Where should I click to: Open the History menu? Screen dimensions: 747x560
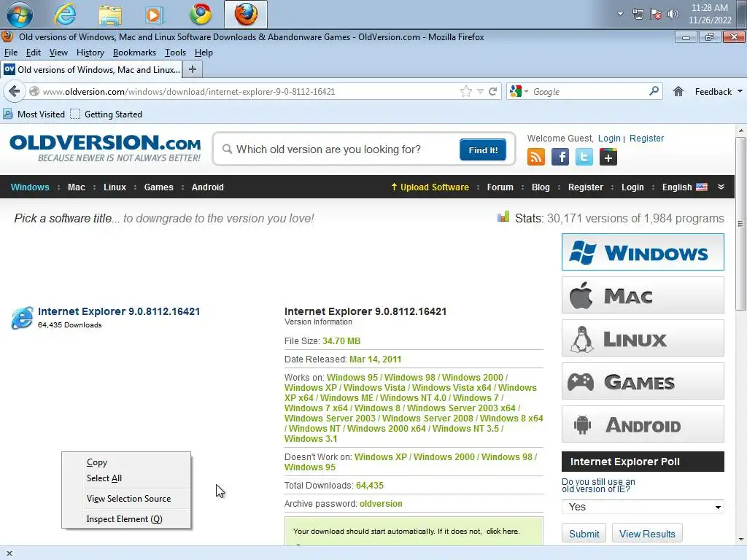point(90,52)
